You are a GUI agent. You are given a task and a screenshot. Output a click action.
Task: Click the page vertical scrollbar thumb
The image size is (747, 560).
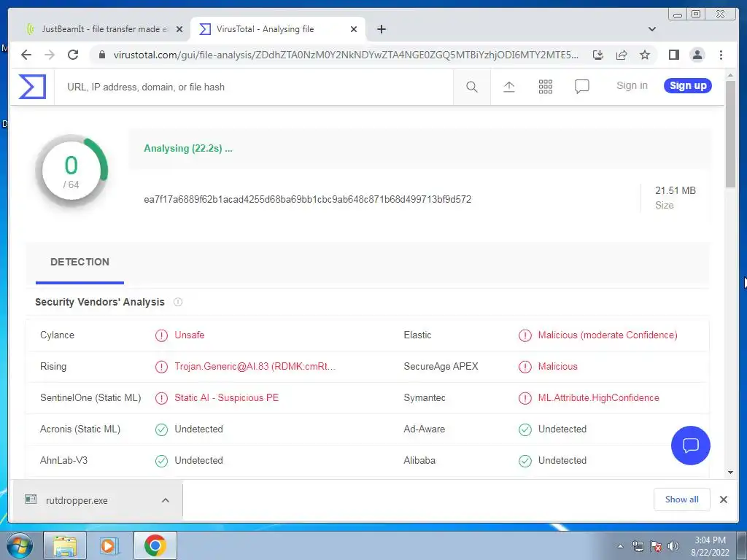tap(730, 135)
